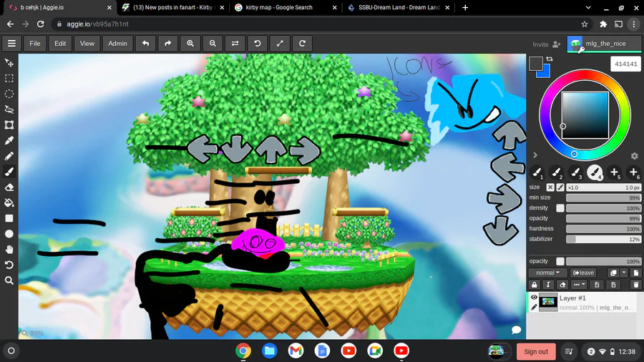Reset view with the diagonal arrows
This screenshot has height=362, width=644.
[x=280, y=44]
